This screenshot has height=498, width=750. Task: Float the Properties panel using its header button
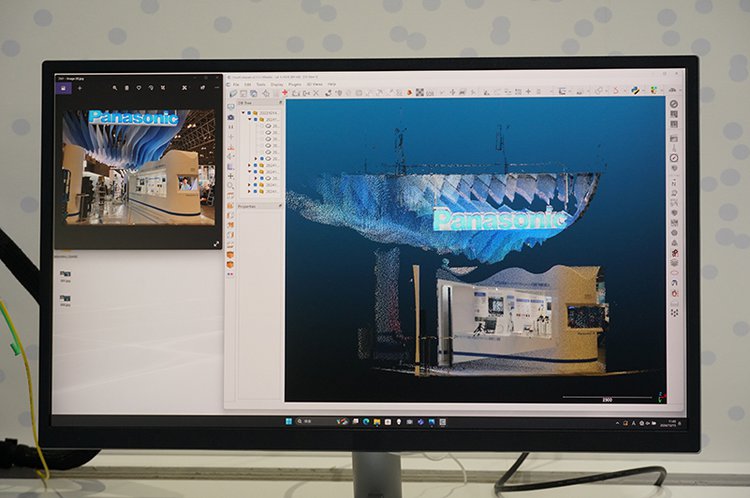tap(280, 206)
